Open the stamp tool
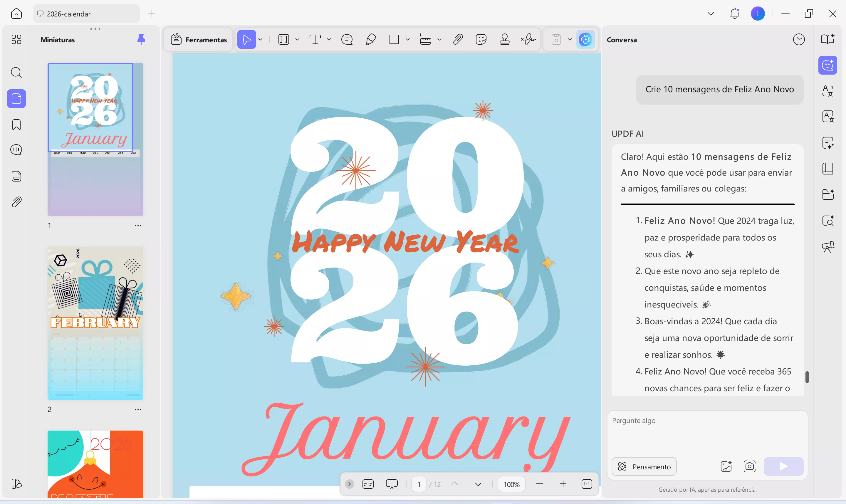 point(504,39)
